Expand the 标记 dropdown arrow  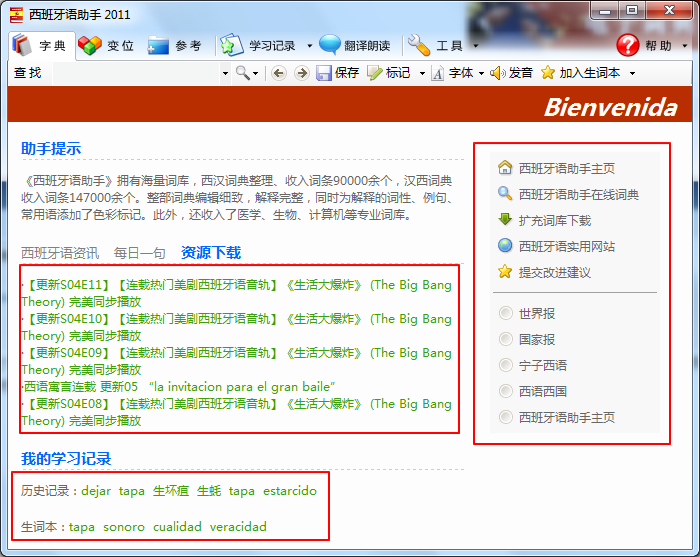point(422,73)
